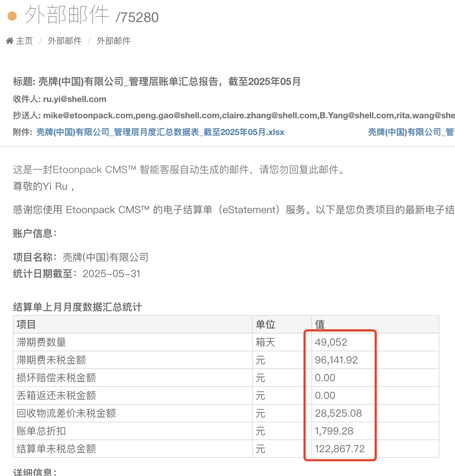Open the 主页 breadcrumb link
The image size is (455, 476).
[25, 41]
